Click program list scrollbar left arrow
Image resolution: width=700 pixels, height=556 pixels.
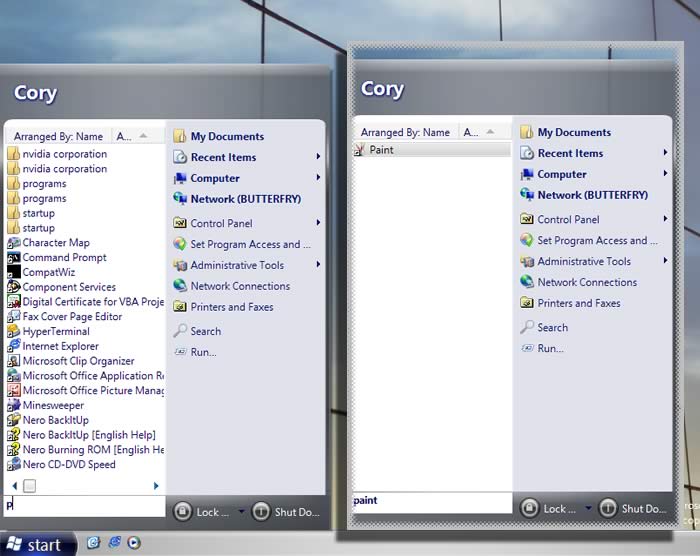coord(15,485)
